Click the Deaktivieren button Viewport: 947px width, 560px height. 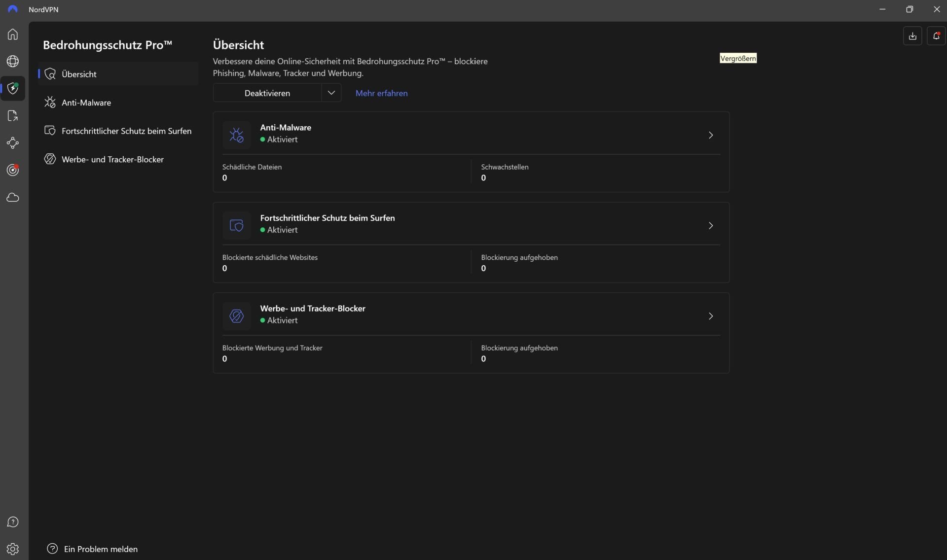click(x=267, y=93)
